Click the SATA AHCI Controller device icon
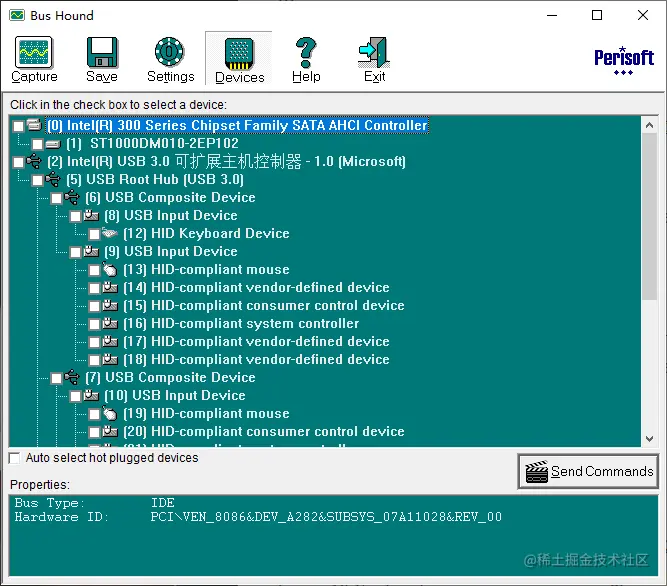 point(34,125)
